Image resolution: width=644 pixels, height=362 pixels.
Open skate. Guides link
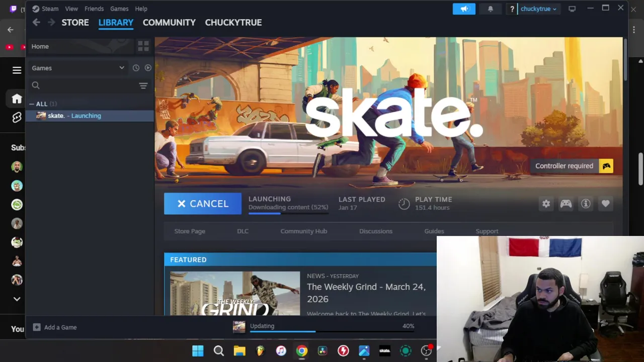[x=434, y=231]
